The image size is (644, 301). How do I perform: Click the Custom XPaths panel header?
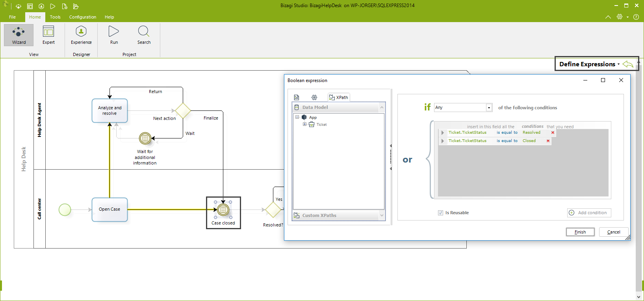[339, 215]
